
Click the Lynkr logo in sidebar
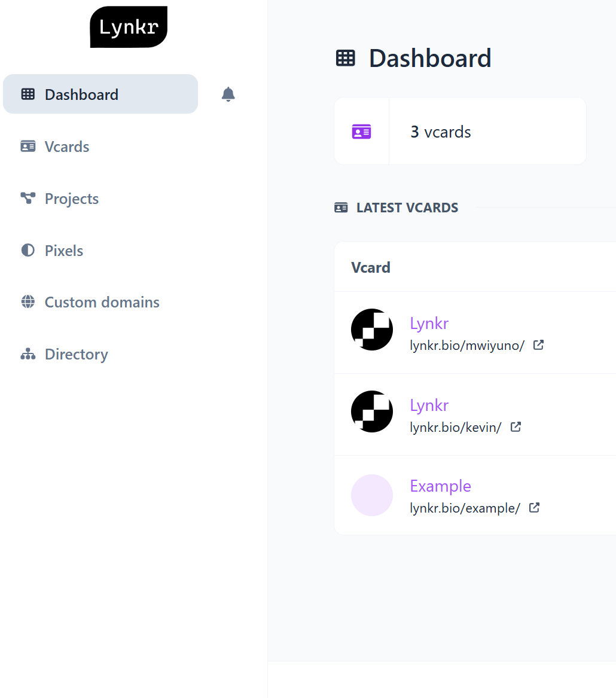pyautogui.click(x=129, y=27)
